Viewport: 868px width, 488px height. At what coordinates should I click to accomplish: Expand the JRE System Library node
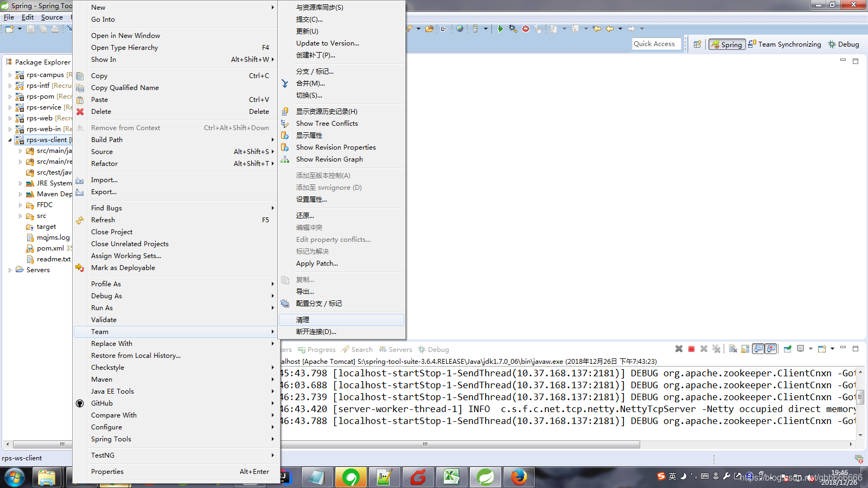pyautogui.click(x=21, y=183)
